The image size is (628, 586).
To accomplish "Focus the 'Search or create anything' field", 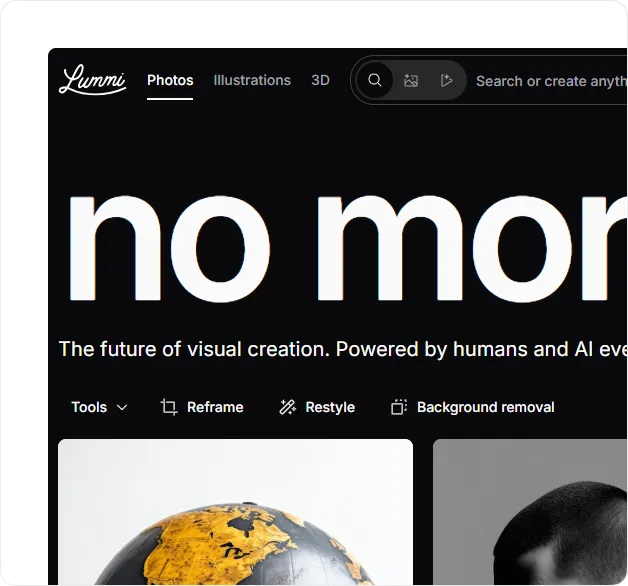I will tap(551, 81).
